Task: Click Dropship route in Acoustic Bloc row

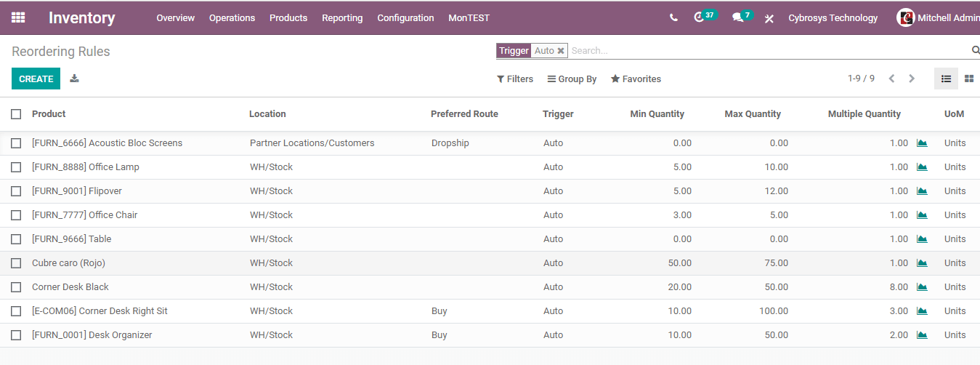Action: tap(450, 143)
